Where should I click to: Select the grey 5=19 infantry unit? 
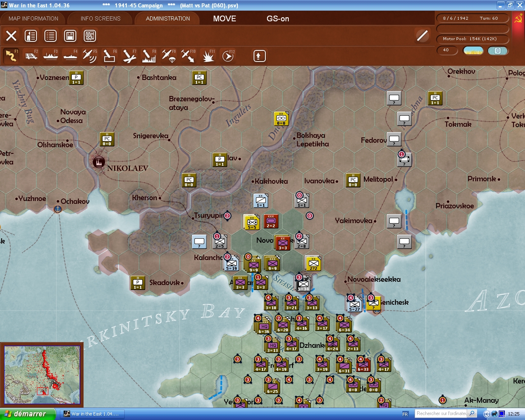[x=232, y=264]
